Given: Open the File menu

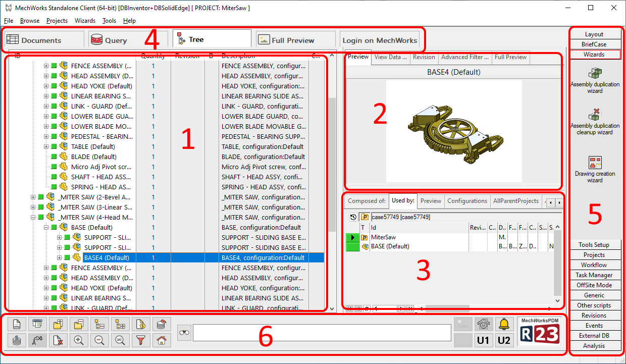Looking at the screenshot, I should pos(9,21).
